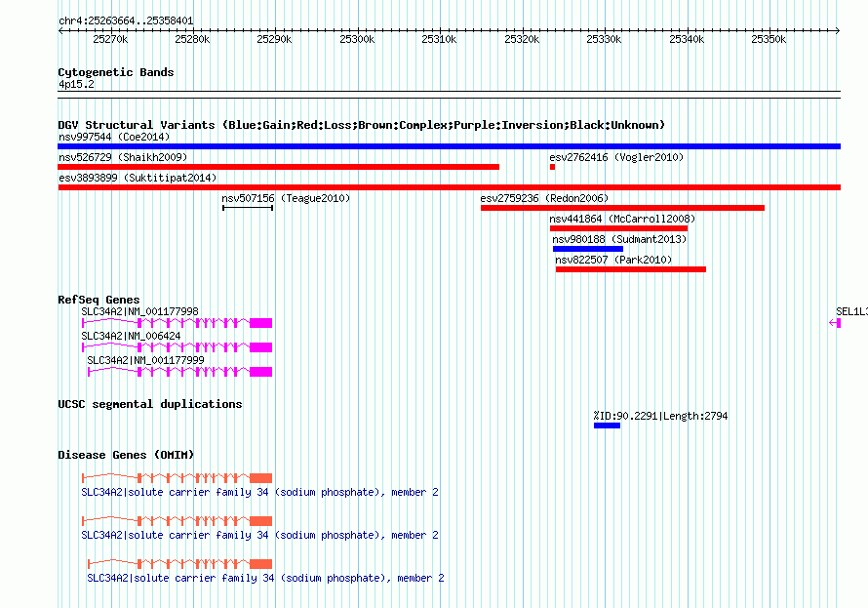Select the nsv997544 (Coe2014) label
Viewport: 868px width, 608px height.
click(114, 137)
